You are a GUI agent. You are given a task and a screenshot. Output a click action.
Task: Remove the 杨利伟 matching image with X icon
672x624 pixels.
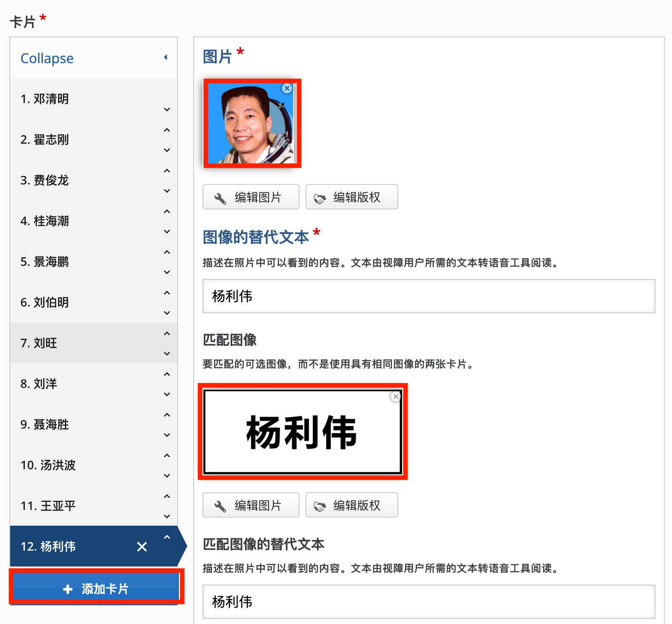(395, 397)
